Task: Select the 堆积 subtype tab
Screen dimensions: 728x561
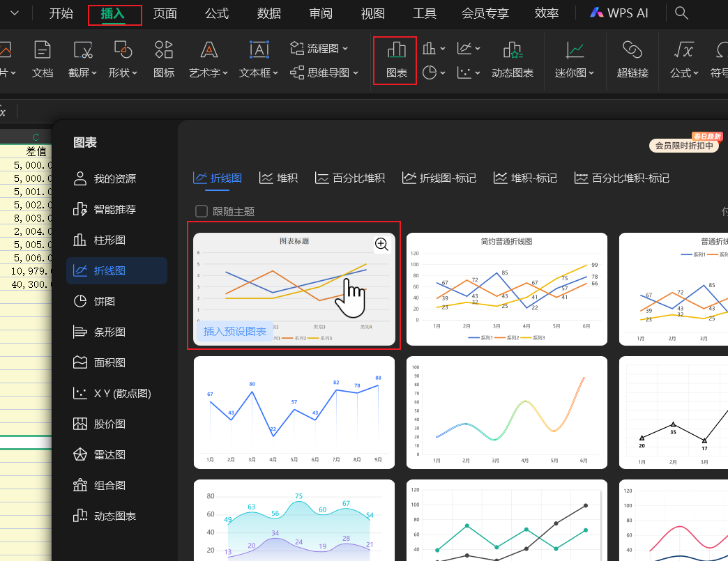Action: pyautogui.click(x=278, y=178)
